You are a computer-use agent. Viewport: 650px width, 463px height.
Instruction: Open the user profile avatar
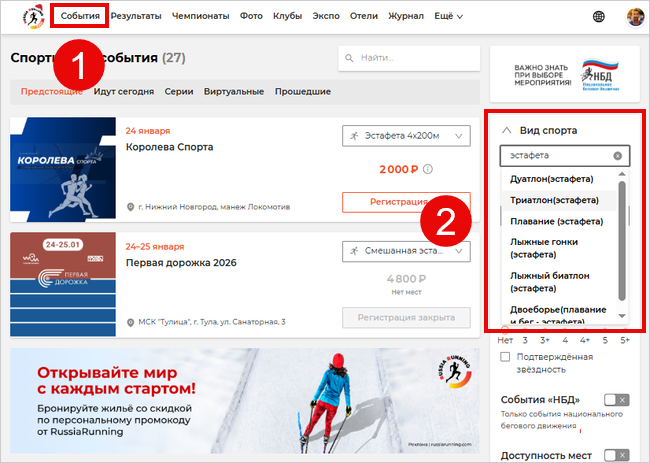(x=635, y=16)
